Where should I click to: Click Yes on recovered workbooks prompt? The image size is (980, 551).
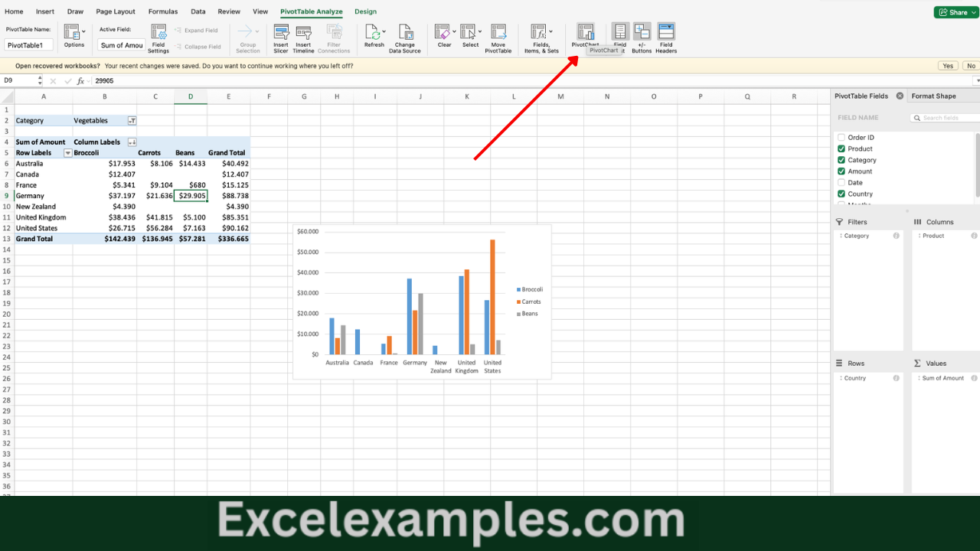tap(948, 66)
